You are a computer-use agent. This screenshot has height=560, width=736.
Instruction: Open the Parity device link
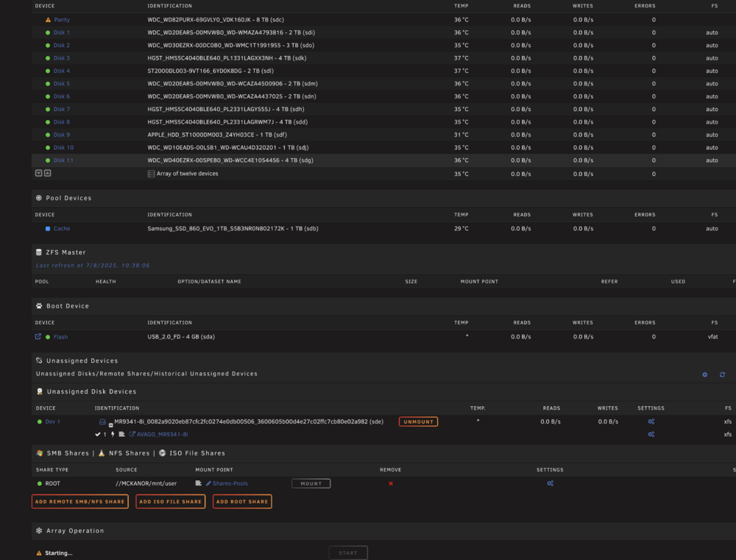pyautogui.click(x=62, y=20)
